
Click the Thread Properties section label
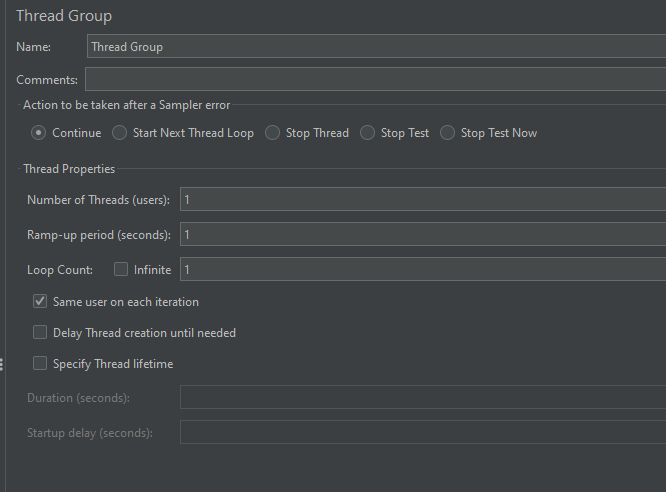click(69, 169)
